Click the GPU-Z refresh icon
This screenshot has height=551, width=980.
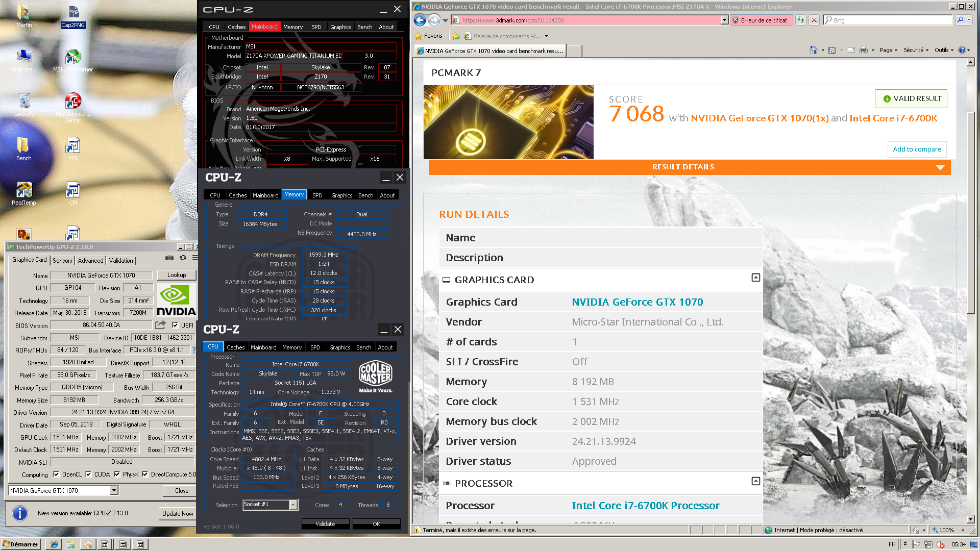(183, 258)
